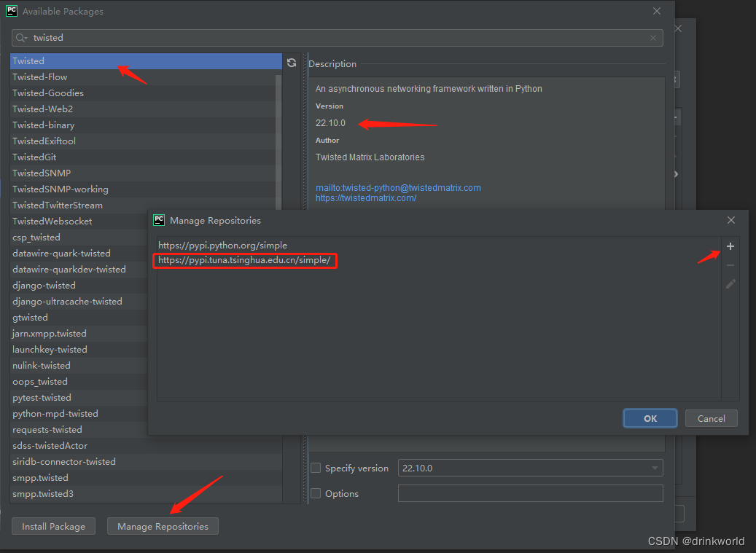
Task: Refresh the package list with the reload icon
Action: [291, 63]
